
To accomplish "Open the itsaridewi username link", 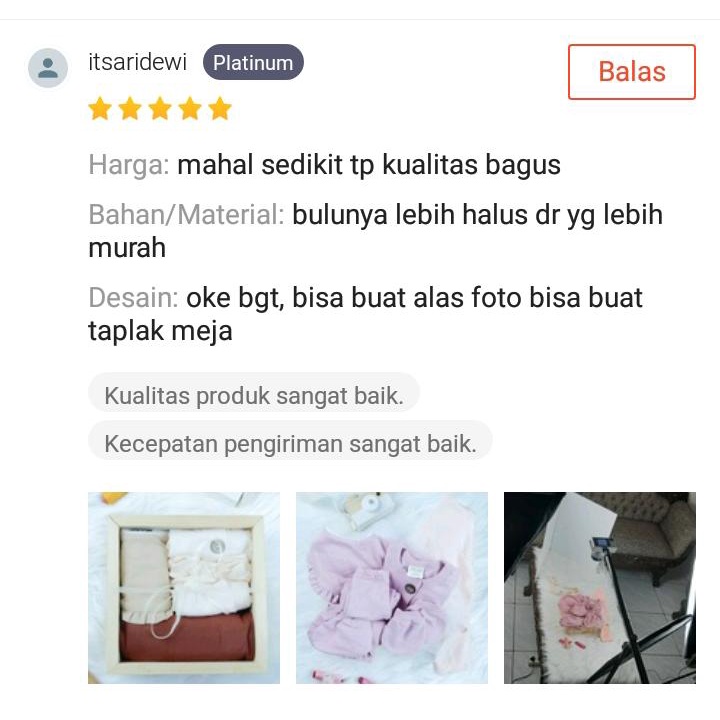I will (137, 62).
